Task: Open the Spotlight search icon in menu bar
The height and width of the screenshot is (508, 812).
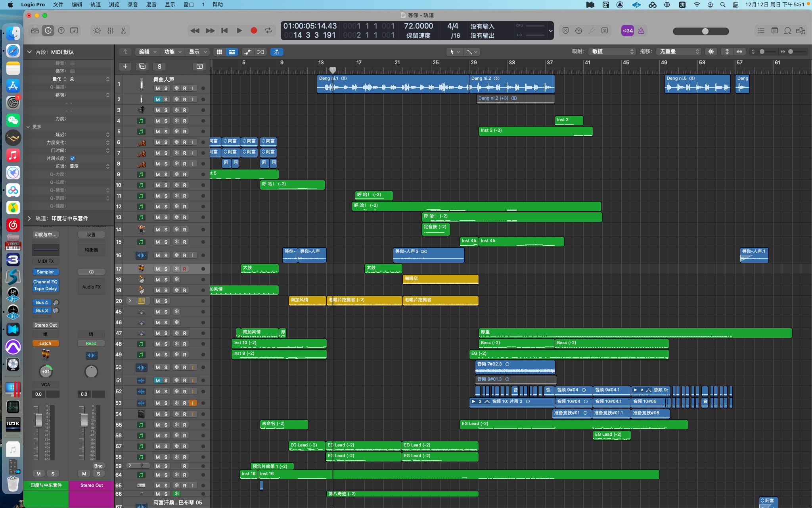Action: pyautogui.click(x=723, y=5)
